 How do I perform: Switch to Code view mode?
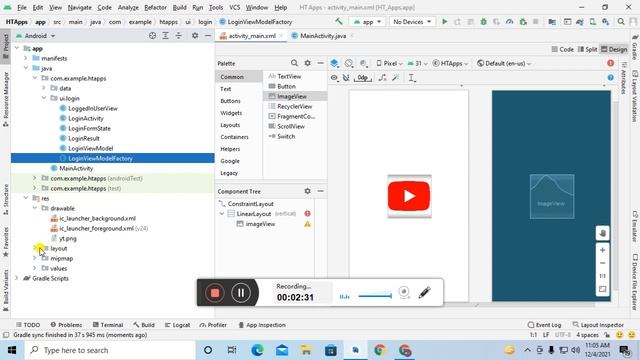(x=562, y=49)
